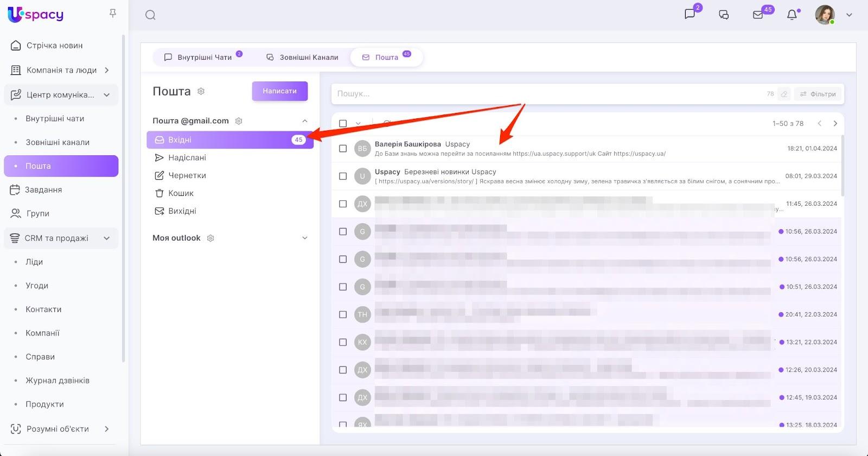The width and height of the screenshot is (868, 456).
Task: Click the search magnifier icon in top bar
Action: 150,15
